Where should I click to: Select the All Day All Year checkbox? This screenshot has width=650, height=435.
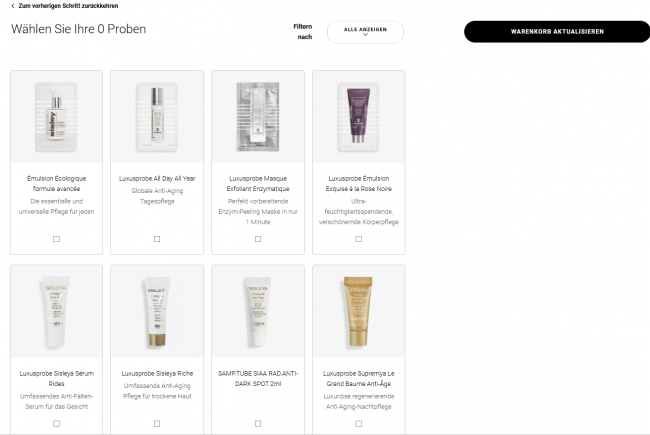coord(157,239)
